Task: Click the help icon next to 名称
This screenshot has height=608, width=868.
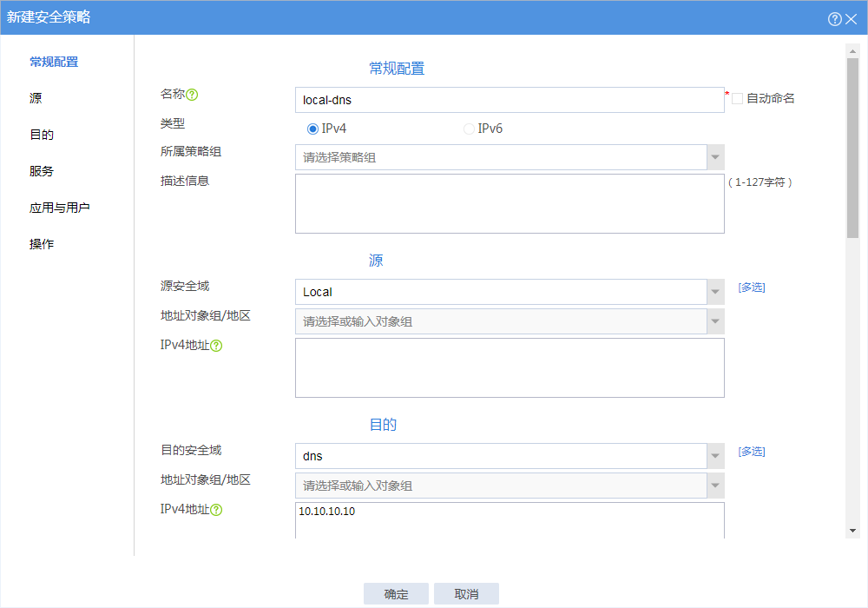Action: (193, 95)
